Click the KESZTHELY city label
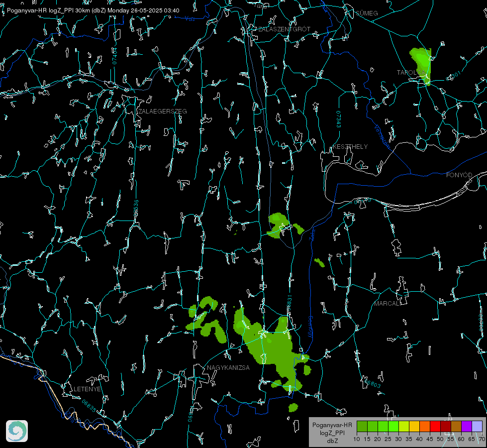The width and height of the screenshot is (487, 448). (x=350, y=147)
